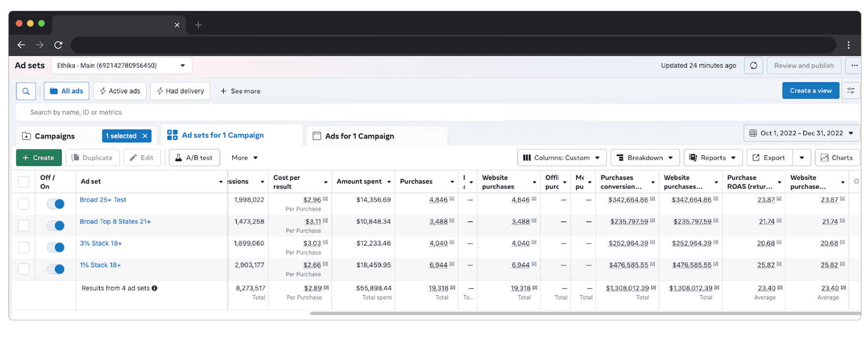Screen dimensions: 868x337
Task: Click the green Create button
Action: [39, 158]
